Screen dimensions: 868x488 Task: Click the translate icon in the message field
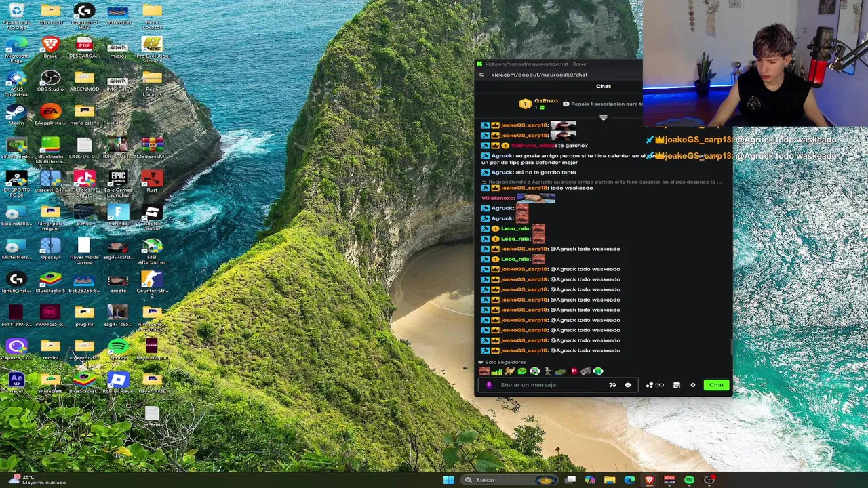(612, 385)
